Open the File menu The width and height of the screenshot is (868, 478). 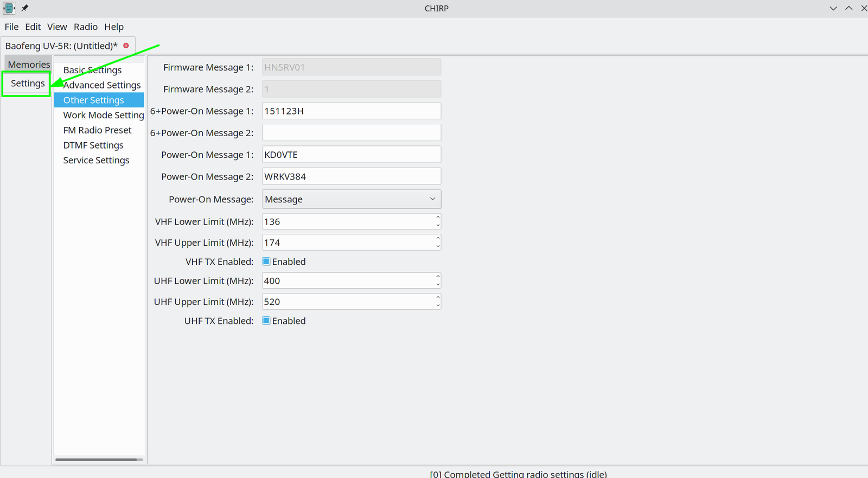pyautogui.click(x=11, y=27)
